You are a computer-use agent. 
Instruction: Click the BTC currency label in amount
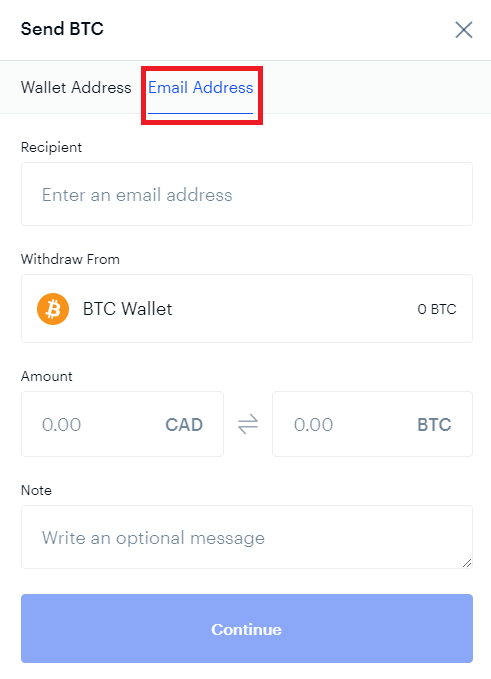(434, 425)
